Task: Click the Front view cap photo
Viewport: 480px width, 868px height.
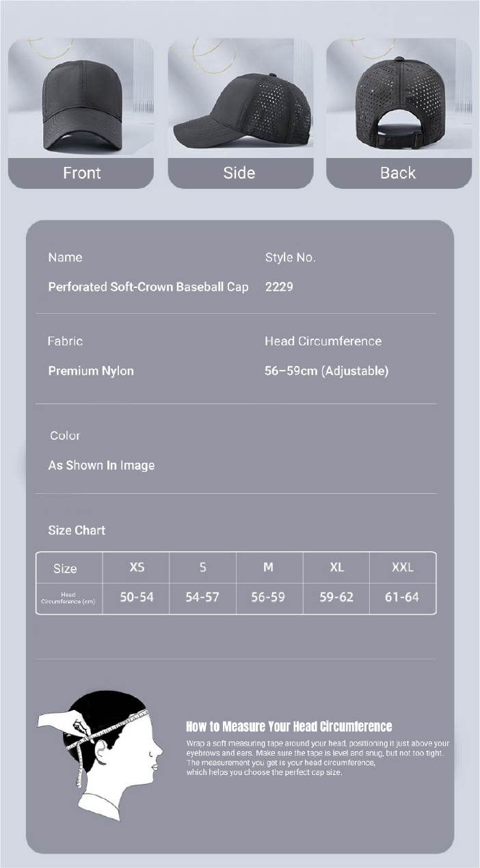Action: coord(81,98)
